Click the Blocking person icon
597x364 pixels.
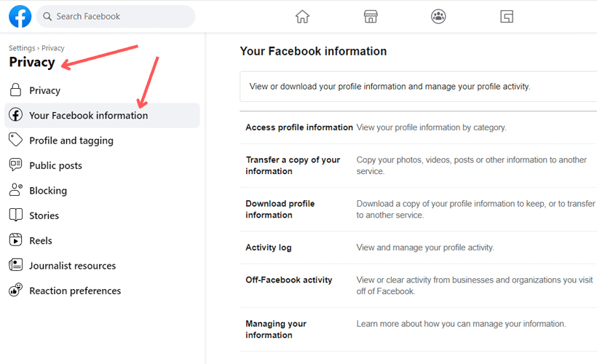click(16, 191)
